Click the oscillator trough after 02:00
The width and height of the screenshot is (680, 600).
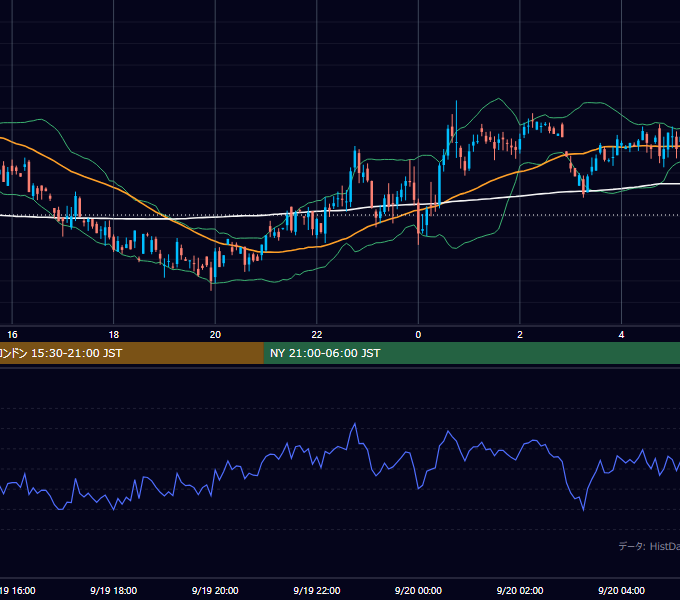coord(583,510)
